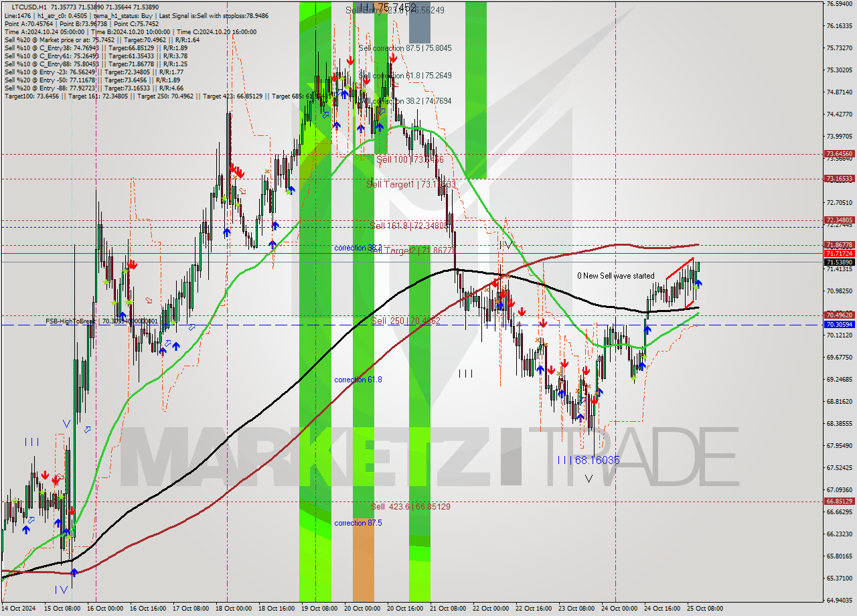Select the '25 Oct 08:00' time label
The image size is (857, 616).
click(705, 609)
